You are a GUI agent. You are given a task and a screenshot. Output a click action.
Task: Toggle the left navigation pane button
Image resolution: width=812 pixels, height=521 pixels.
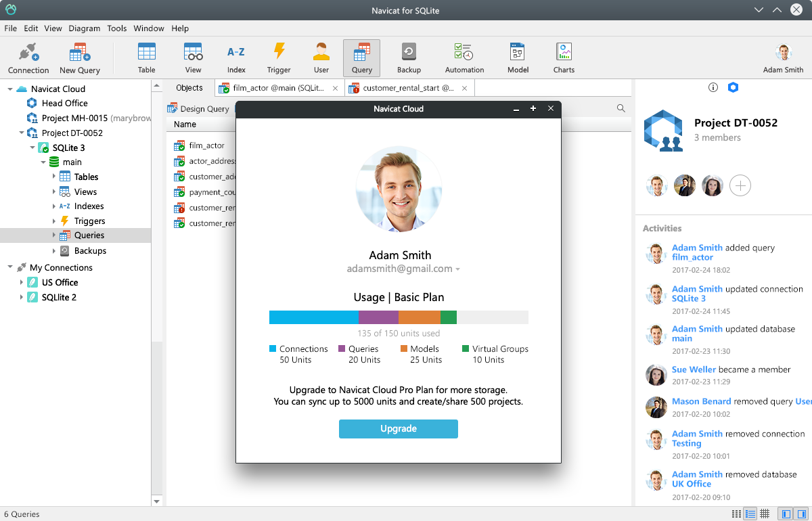click(785, 514)
